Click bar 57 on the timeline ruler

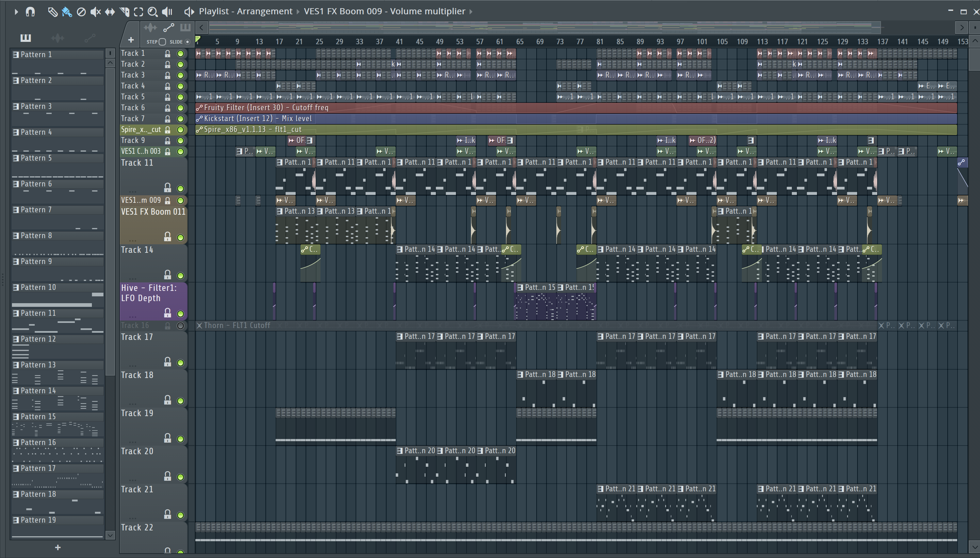(479, 42)
